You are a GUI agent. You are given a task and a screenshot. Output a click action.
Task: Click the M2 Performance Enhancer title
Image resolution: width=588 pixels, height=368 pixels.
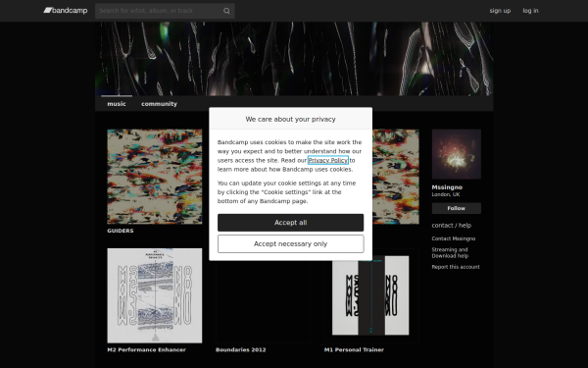(x=147, y=349)
